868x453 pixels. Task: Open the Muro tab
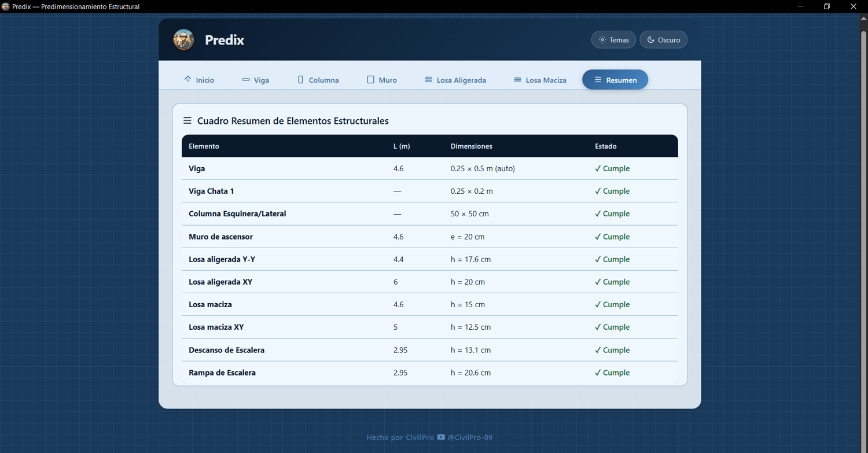[382, 80]
